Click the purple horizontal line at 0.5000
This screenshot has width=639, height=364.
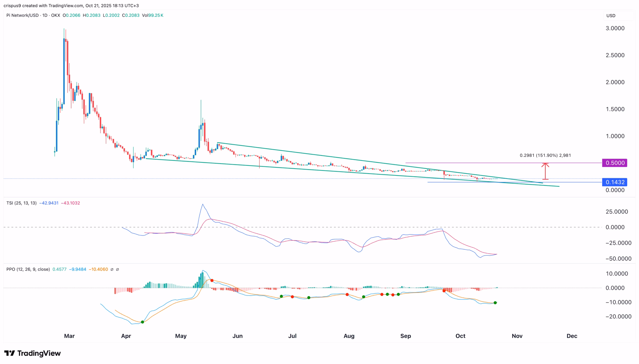(468, 163)
